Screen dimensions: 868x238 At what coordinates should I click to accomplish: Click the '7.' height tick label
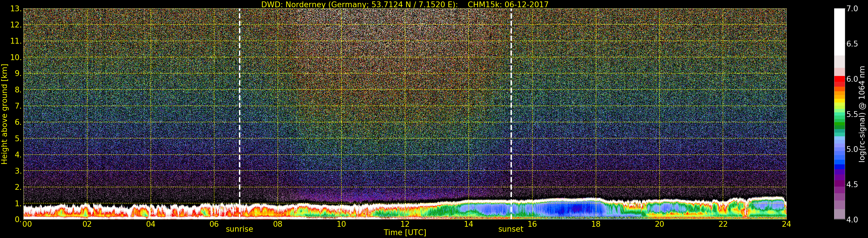(x=18, y=106)
